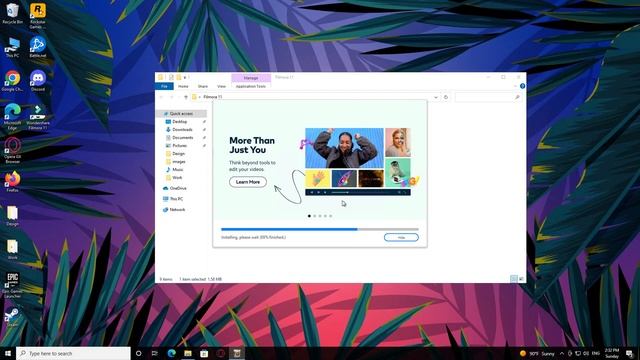
Task: Open the notification center icon
Action: click(x=629, y=353)
